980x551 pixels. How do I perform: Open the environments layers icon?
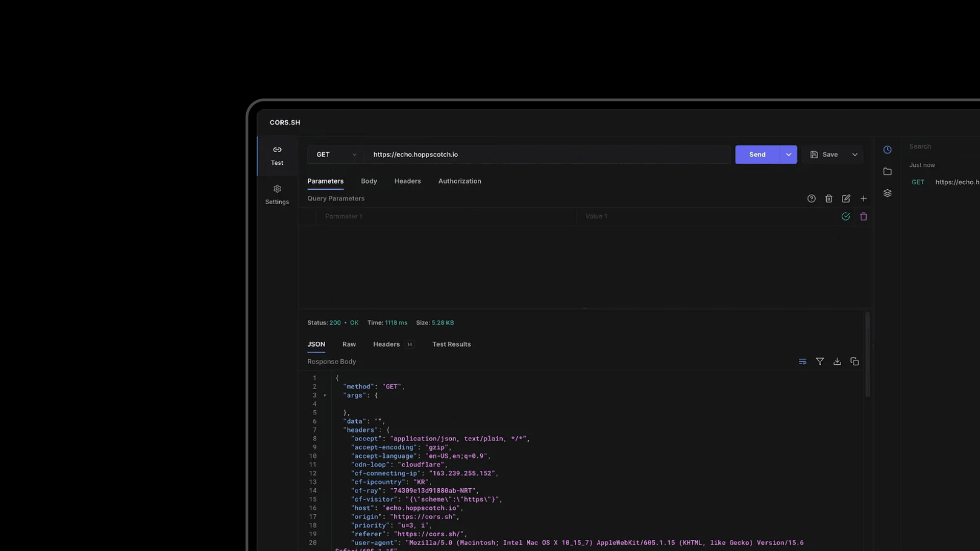pos(888,193)
